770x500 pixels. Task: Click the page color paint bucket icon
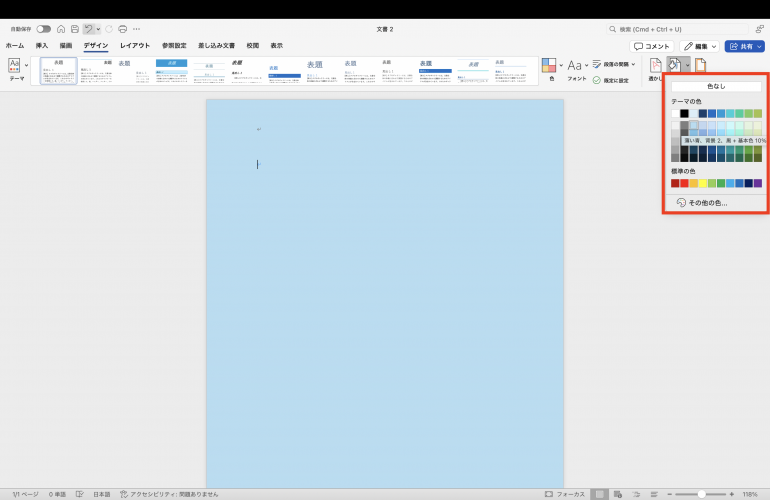[x=674, y=65]
